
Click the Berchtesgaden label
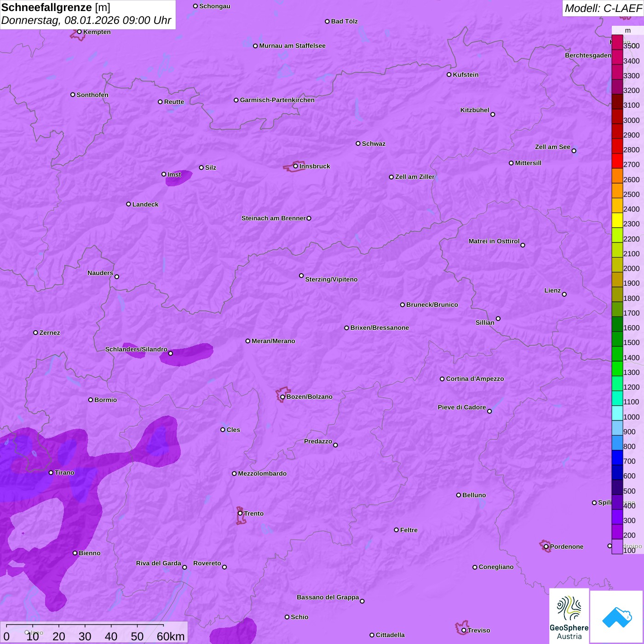[588, 55]
